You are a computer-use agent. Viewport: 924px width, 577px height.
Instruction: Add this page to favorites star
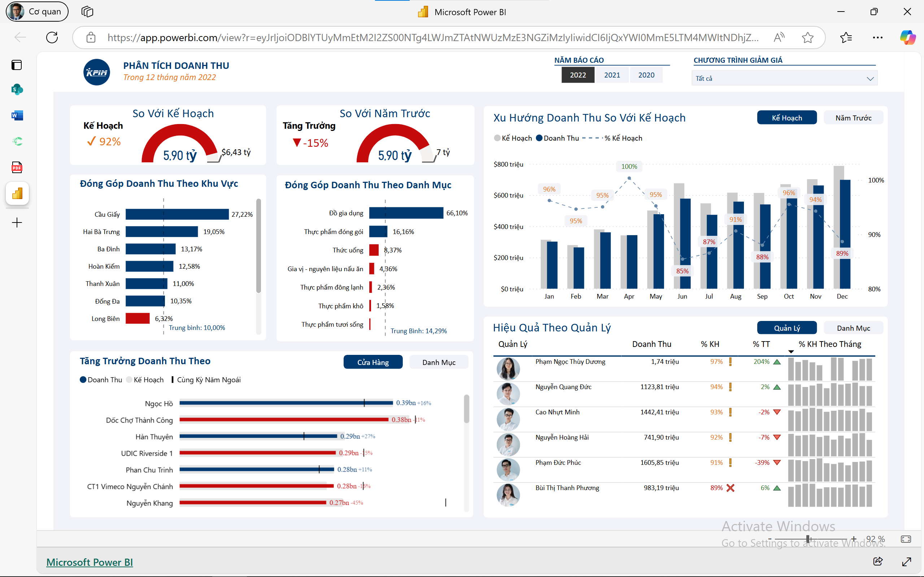point(807,38)
